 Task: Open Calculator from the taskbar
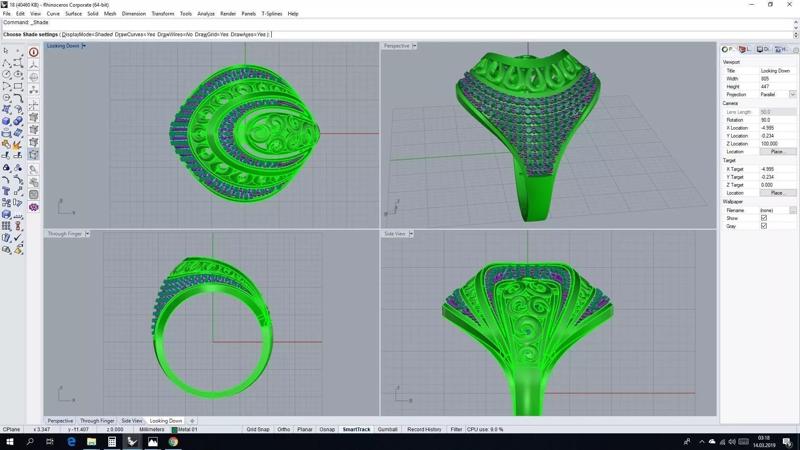(x=112, y=442)
